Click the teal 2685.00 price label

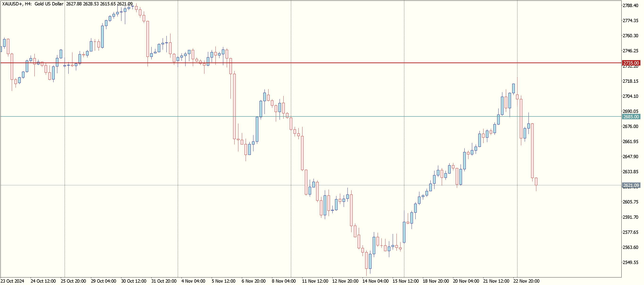(631, 117)
